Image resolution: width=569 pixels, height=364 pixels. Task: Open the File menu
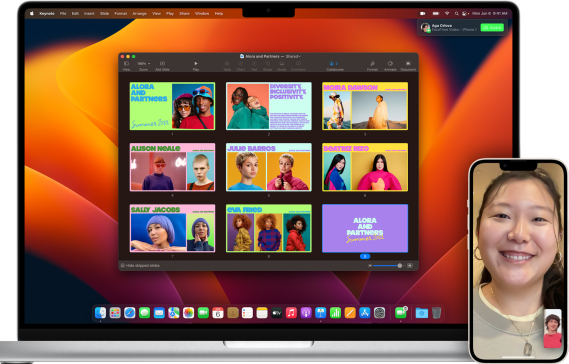pos(63,13)
